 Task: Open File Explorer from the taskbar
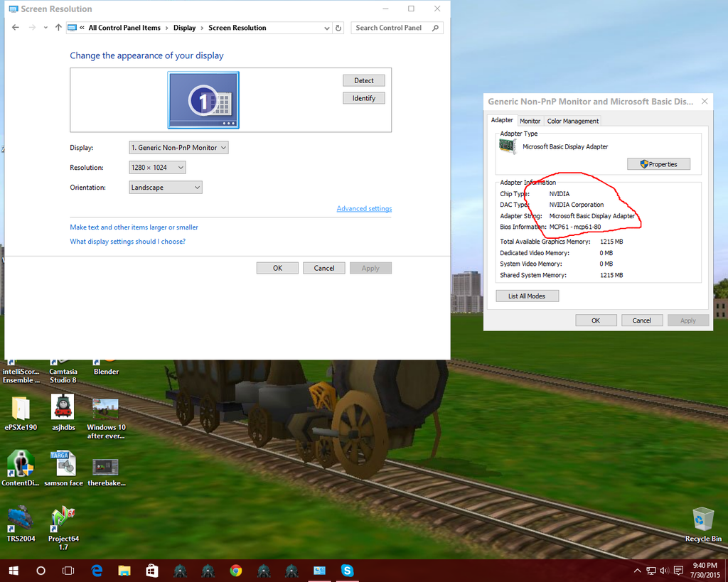pos(124,571)
